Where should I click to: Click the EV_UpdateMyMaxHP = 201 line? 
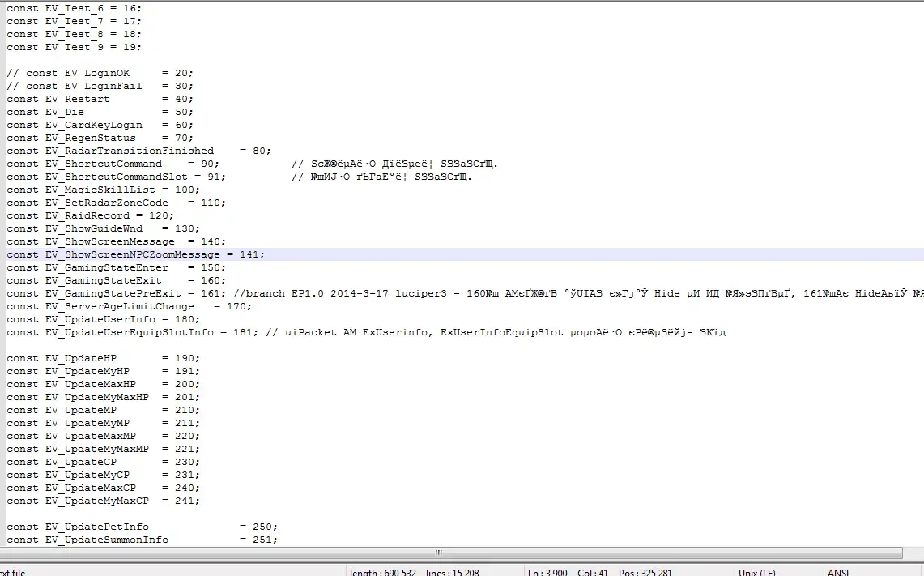coord(103,397)
